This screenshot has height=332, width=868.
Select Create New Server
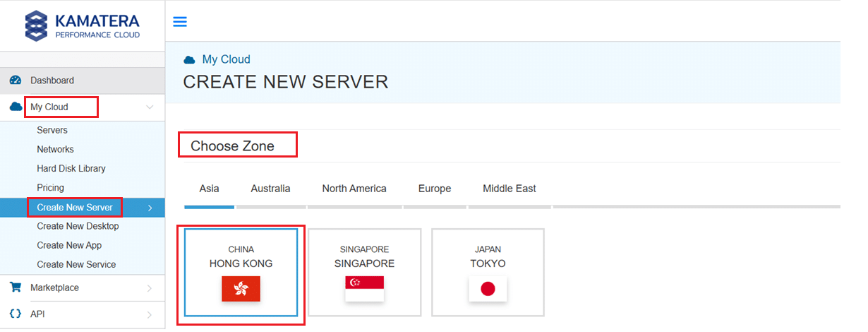pyautogui.click(x=83, y=208)
